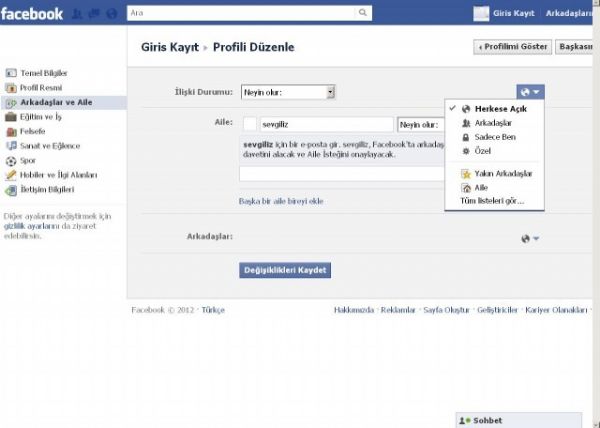This screenshot has height=428, width=600.
Task: Click the Sohbet chat status icon
Action: pyautogui.click(x=465, y=421)
